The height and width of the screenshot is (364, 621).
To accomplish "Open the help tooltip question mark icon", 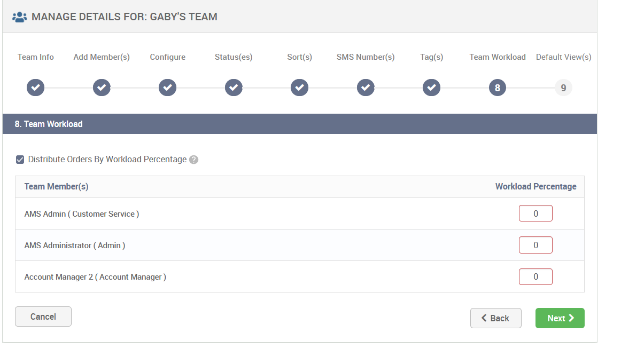I will [x=193, y=159].
